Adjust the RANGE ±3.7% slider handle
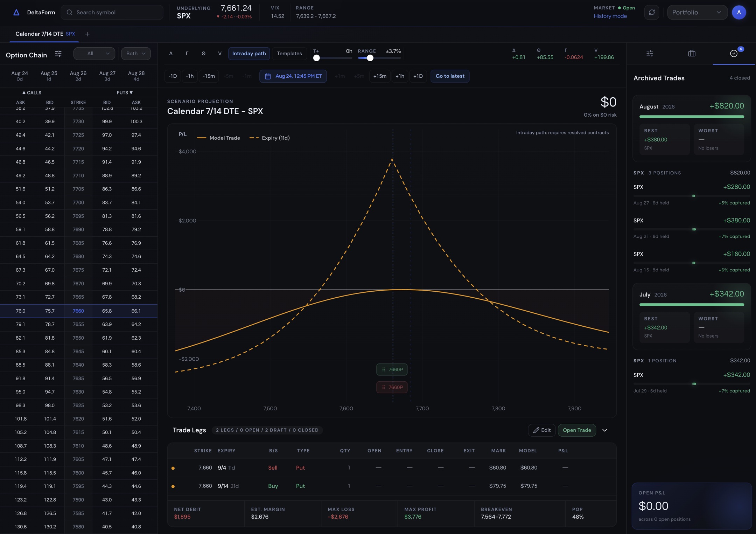 click(370, 58)
